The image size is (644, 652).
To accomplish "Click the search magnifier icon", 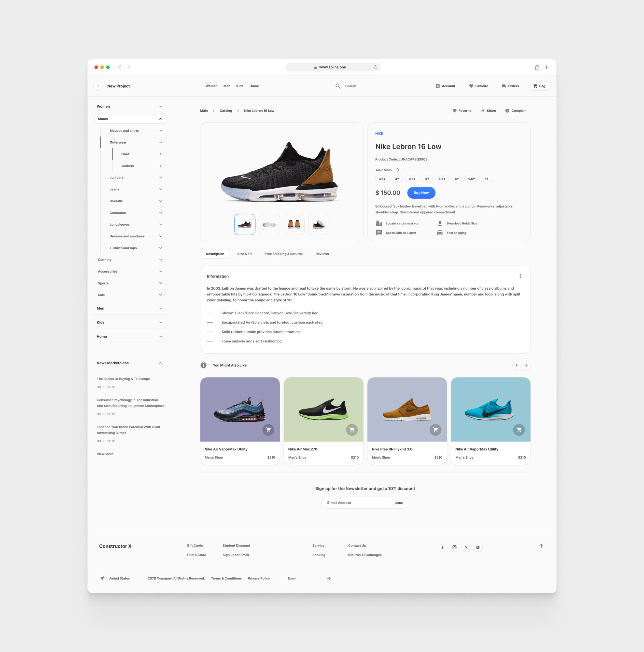I will coord(338,86).
